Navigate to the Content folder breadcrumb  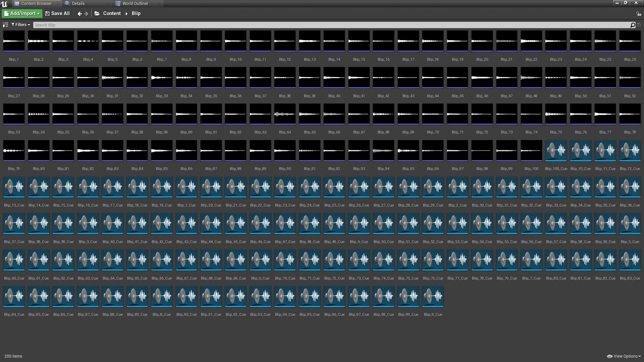click(111, 14)
